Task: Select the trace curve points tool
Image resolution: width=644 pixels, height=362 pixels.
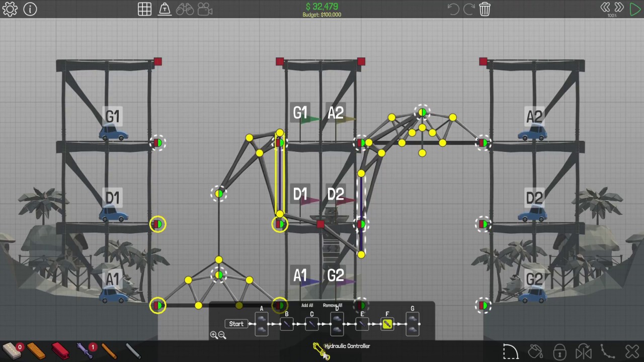Action: pyautogui.click(x=608, y=351)
